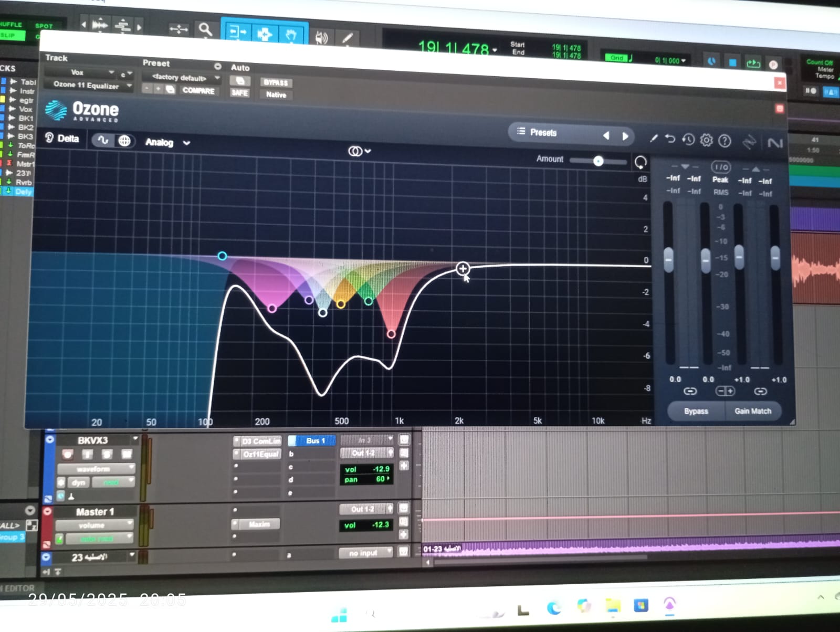Viewport: 840px width, 632px height.
Task: Adjust the Amount slider knob
Action: point(598,161)
